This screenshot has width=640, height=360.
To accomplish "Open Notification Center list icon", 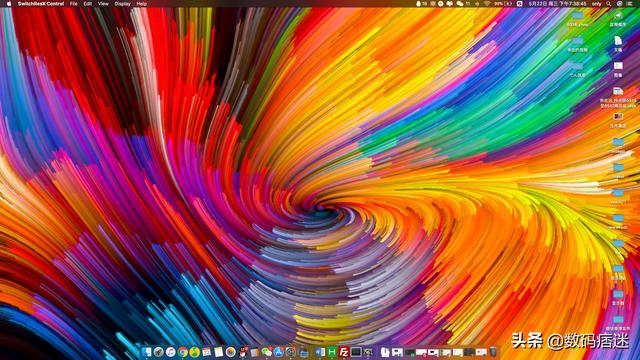I will click(x=629, y=4).
